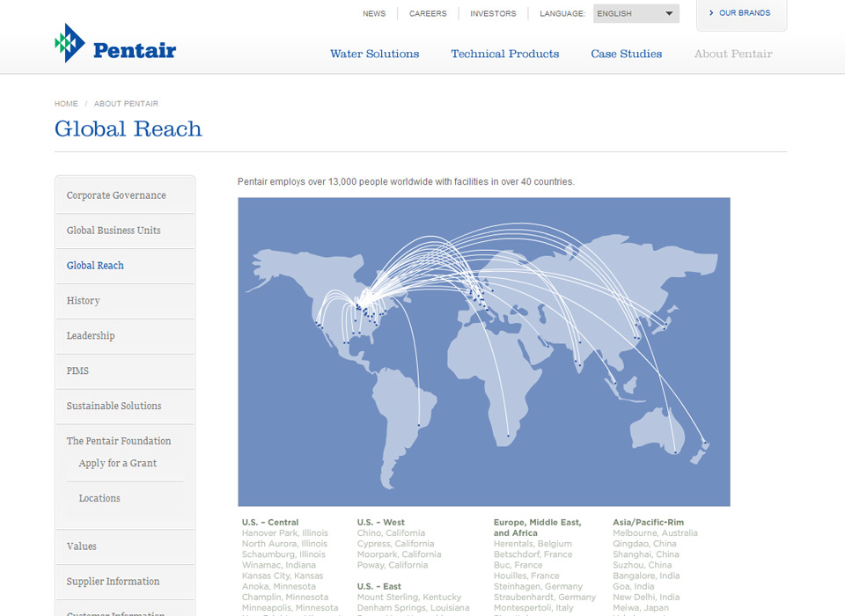The image size is (845, 616).
Task: Click Mount Sterling, Kentucky text
Action: click(x=409, y=598)
